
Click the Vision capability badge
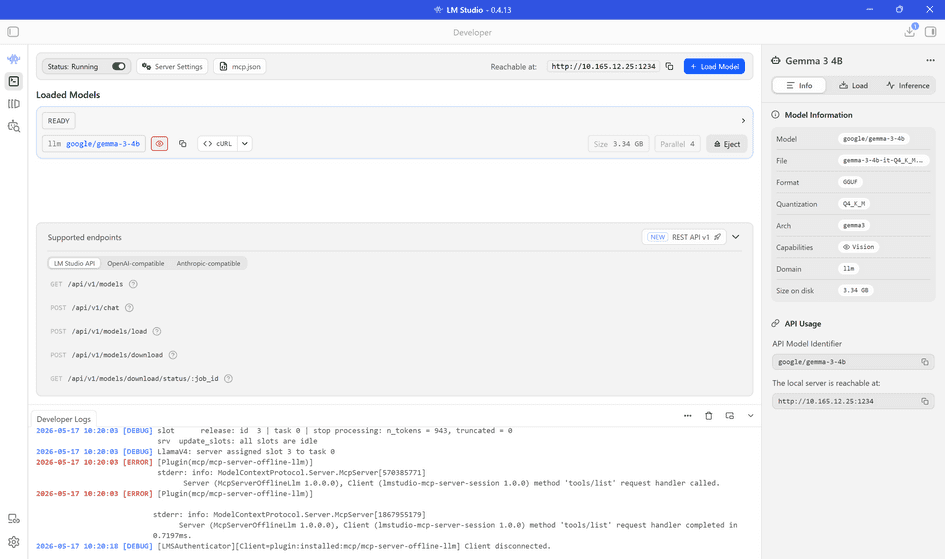[858, 247]
